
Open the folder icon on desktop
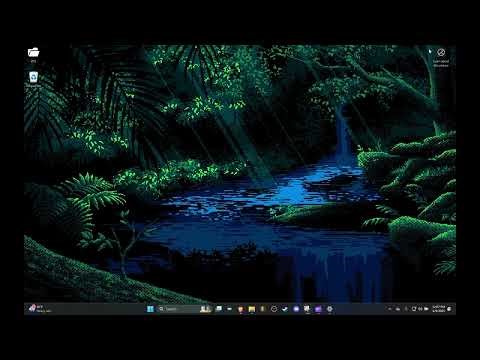click(x=33, y=52)
